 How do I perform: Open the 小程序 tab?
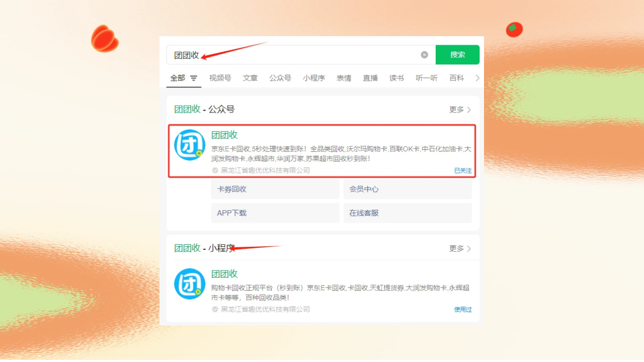314,78
